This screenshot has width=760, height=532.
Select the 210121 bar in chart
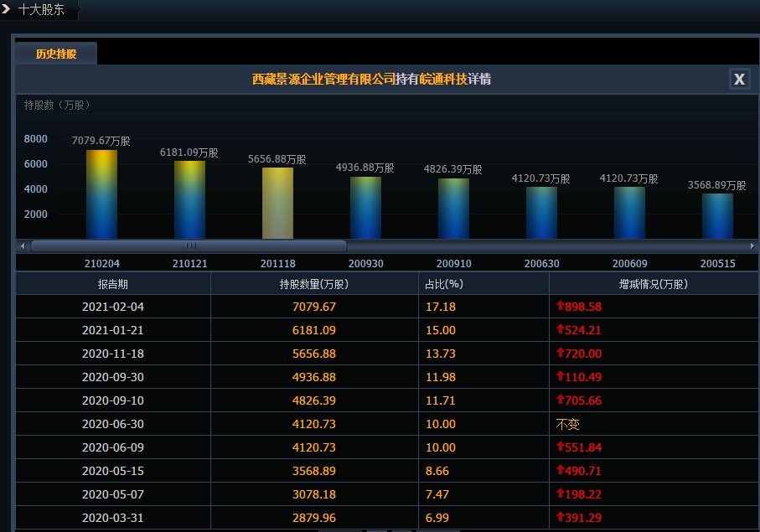click(189, 199)
